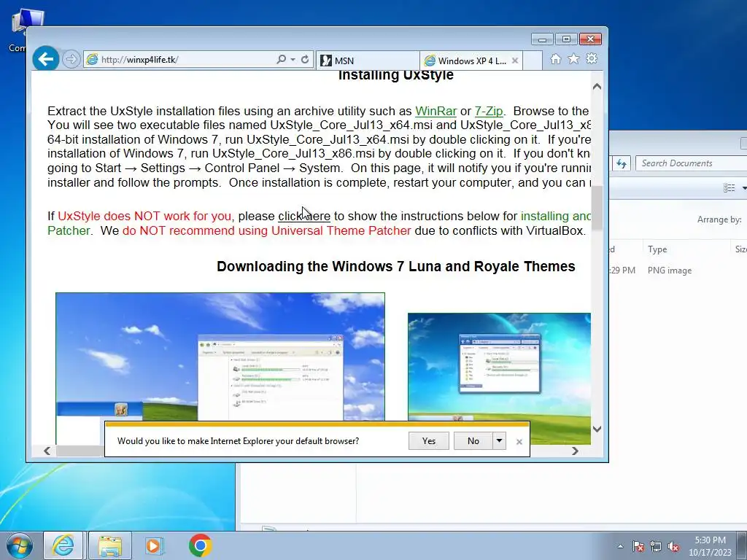Follow the 7-Zip link
The image size is (747, 560).
489,111
